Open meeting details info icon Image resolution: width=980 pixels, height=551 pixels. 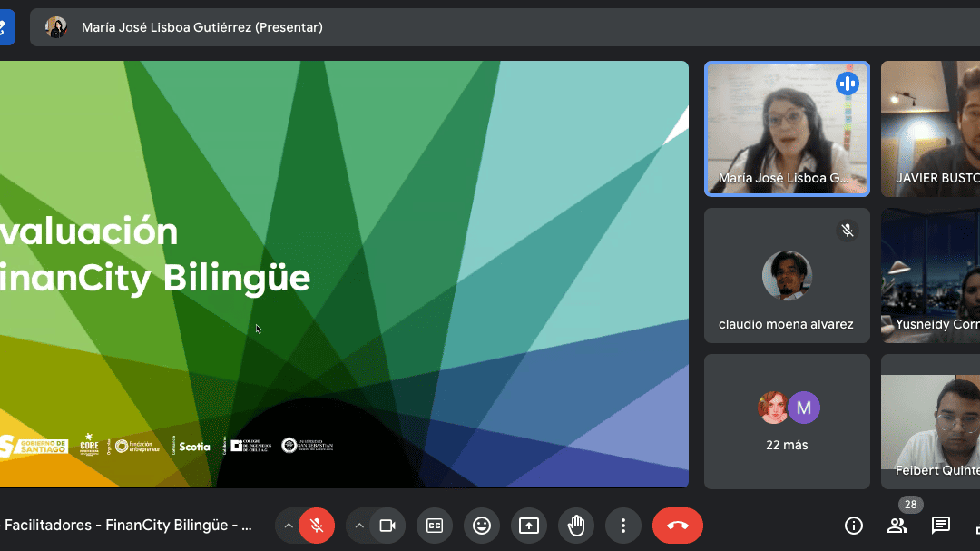[854, 526]
